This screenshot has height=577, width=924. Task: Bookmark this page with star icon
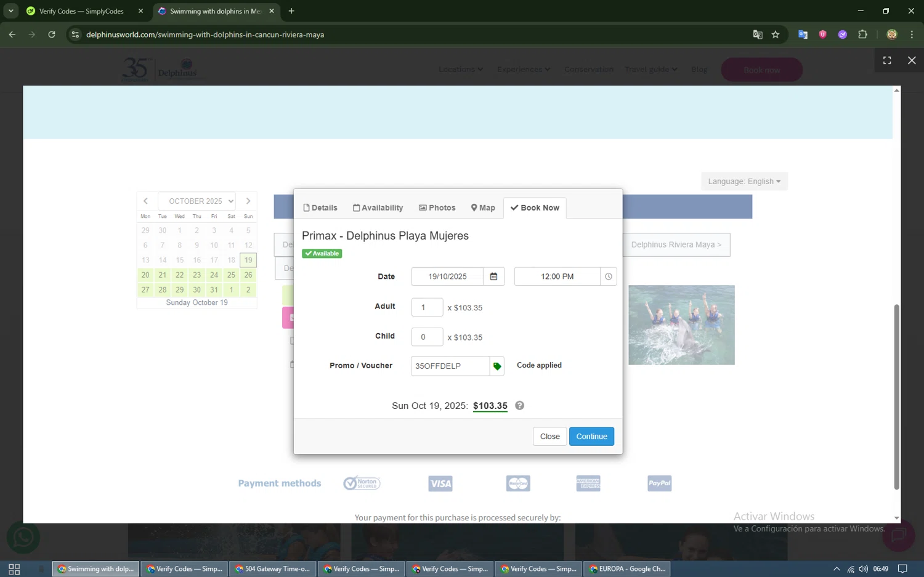[776, 34]
